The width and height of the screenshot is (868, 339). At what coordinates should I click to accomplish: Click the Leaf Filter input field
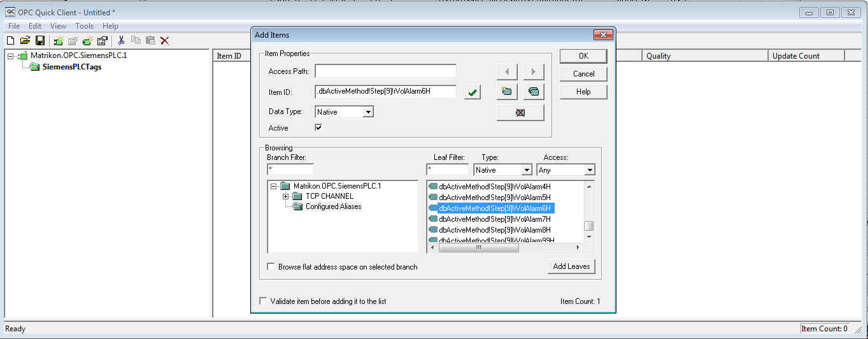pos(447,169)
